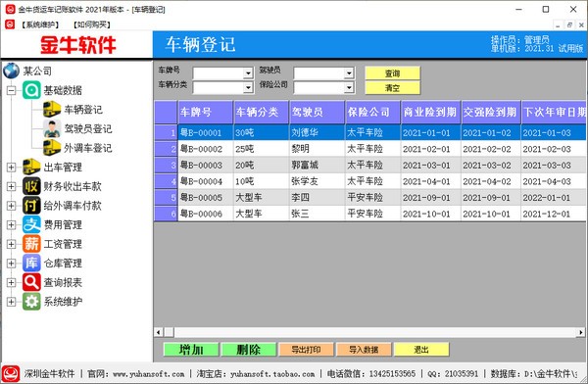Select the cell 2021-10-01 under 商业险到期
Viewport: 588px width, 384px height.
pyautogui.click(x=431, y=214)
